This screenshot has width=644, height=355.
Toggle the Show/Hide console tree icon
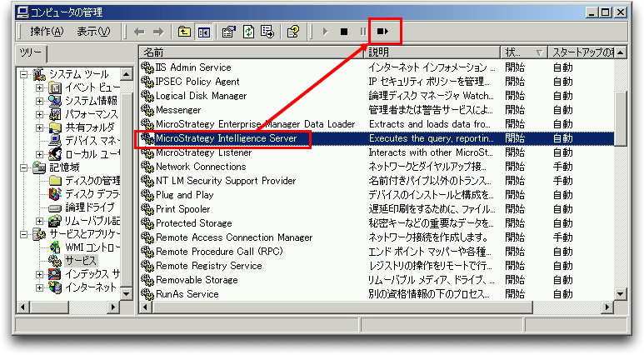tap(204, 32)
